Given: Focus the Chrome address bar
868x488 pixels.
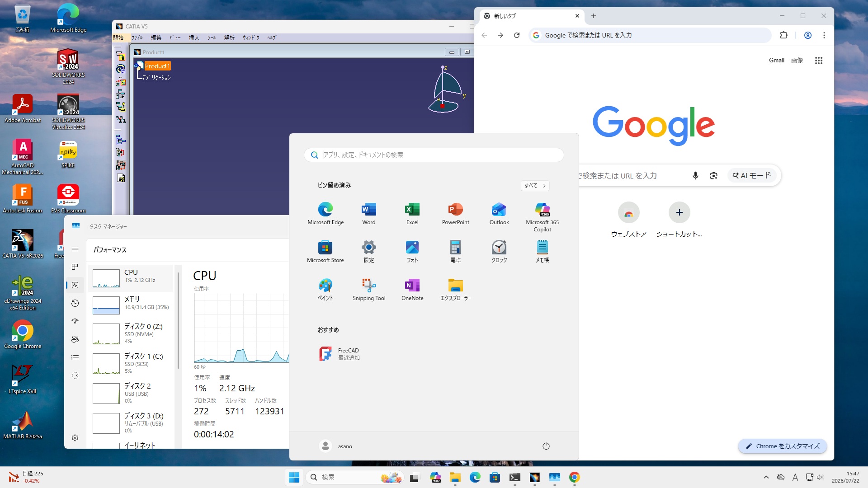Looking at the screenshot, I should 651,35.
